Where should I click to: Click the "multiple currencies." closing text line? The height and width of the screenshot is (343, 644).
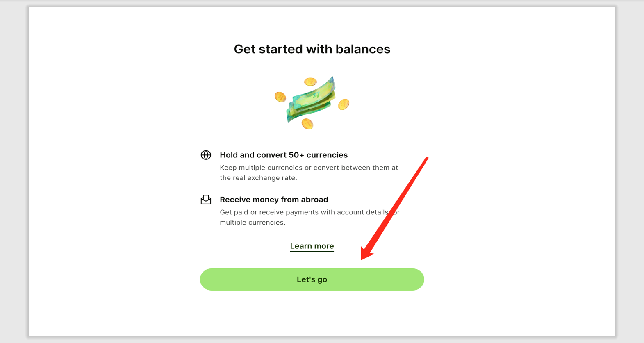tap(253, 223)
